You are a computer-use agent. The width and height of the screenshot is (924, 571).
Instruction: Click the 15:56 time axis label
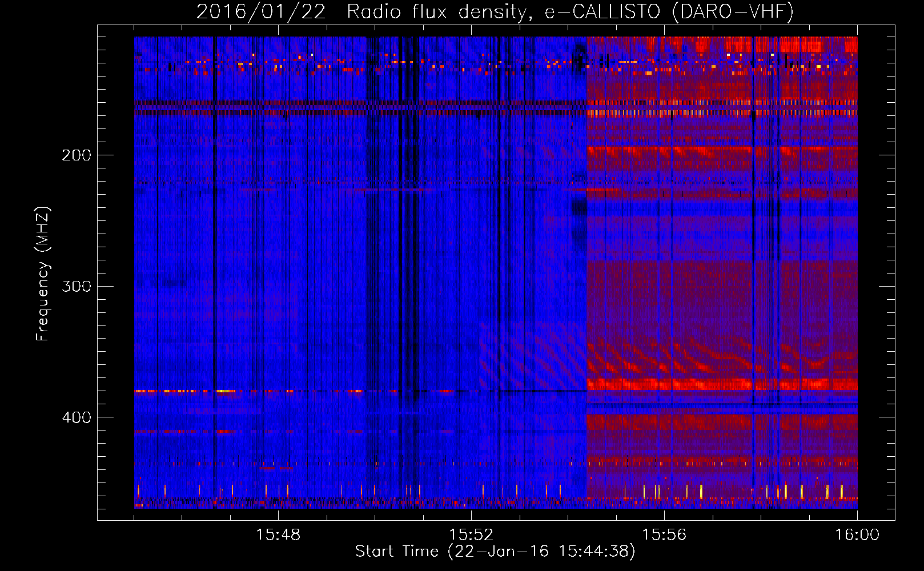664,534
